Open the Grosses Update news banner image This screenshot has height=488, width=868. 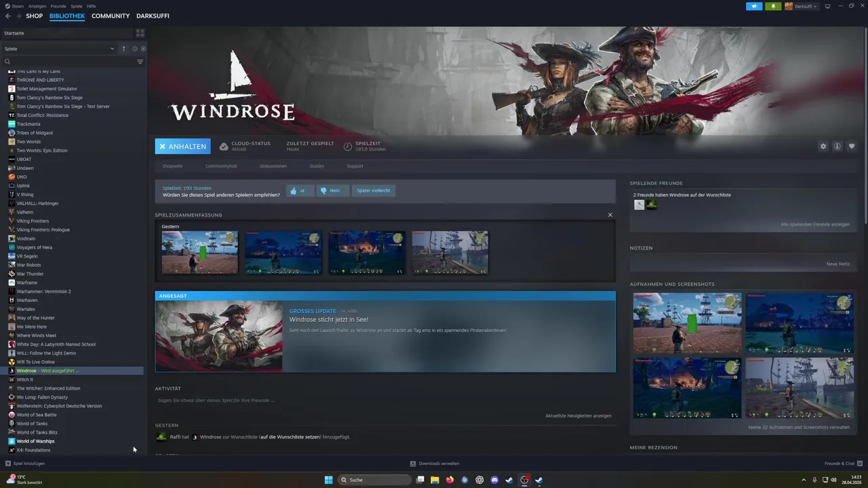point(219,336)
